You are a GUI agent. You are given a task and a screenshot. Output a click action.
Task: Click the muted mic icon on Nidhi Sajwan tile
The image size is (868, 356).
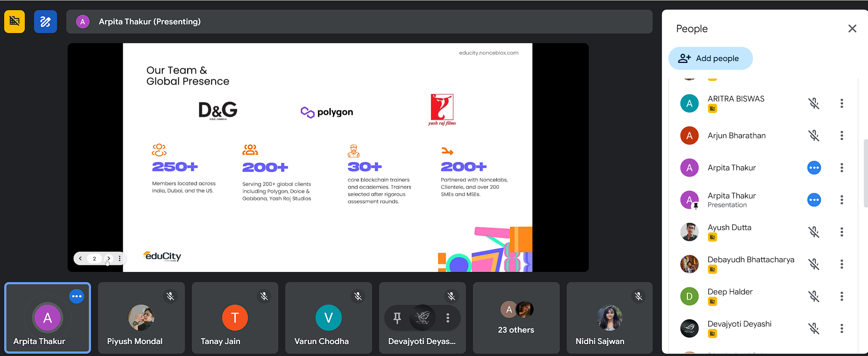click(638, 296)
